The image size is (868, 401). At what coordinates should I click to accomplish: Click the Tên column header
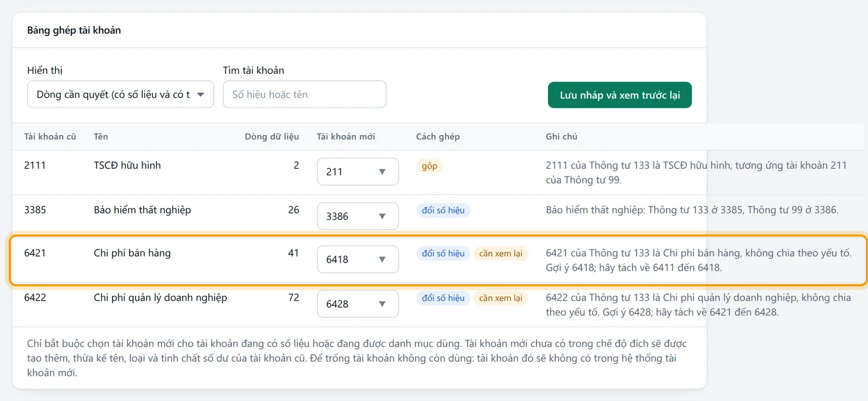[x=101, y=137]
